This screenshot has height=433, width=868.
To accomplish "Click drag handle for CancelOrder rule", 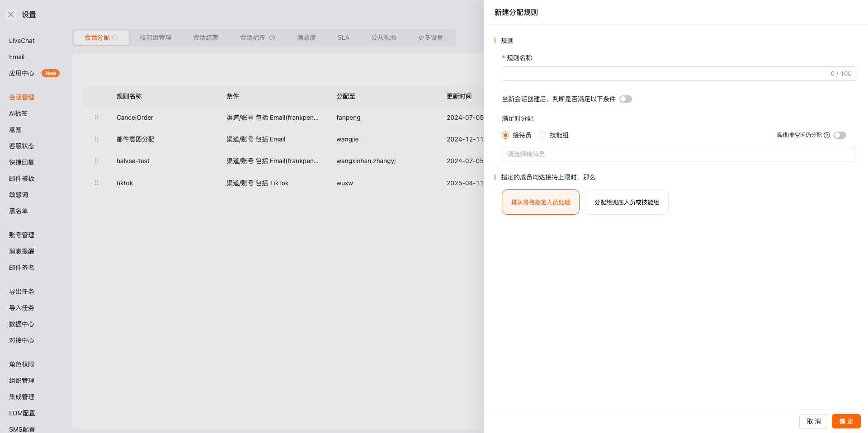I will [x=96, y=118].
